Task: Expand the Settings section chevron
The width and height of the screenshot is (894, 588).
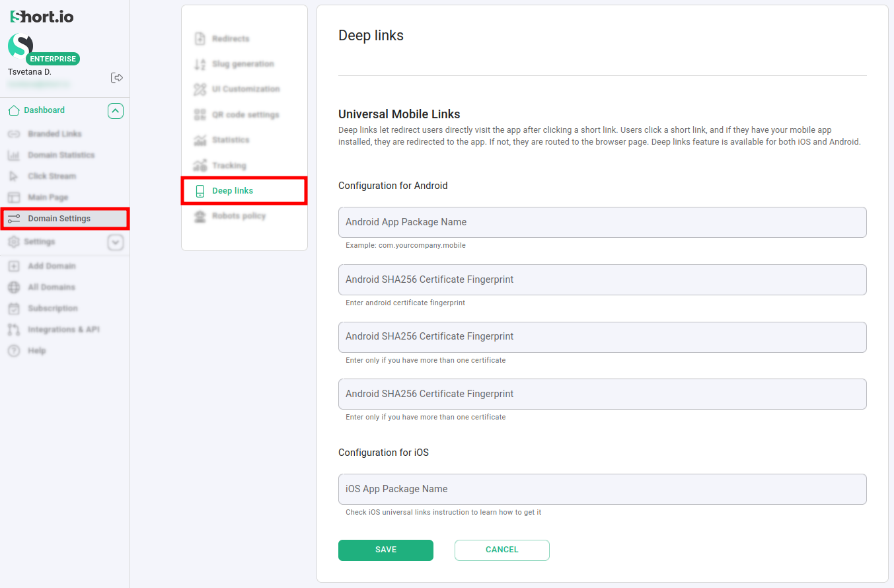Action: 116,242
